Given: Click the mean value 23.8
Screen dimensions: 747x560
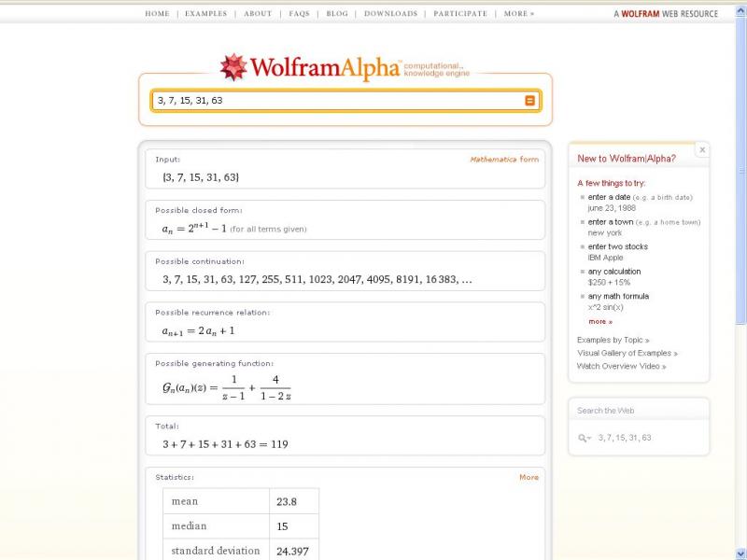Looking at the screenshot, I should pyautogui.click(x=287, y=501).
